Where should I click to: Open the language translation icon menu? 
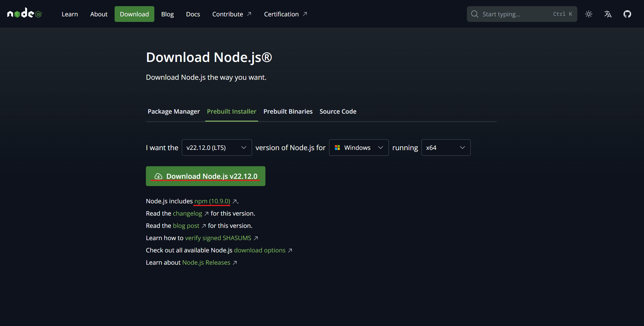point(608,14)
